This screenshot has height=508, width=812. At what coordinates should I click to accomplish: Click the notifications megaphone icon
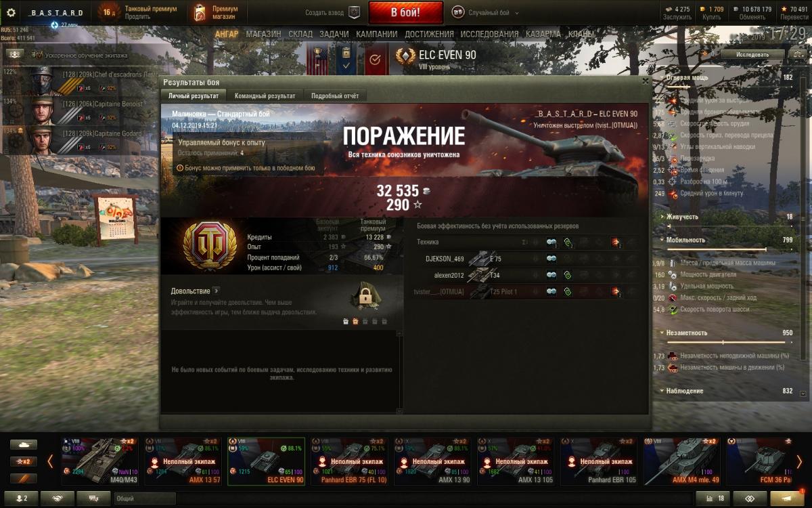pyautogui.click(x=786, y=499)
